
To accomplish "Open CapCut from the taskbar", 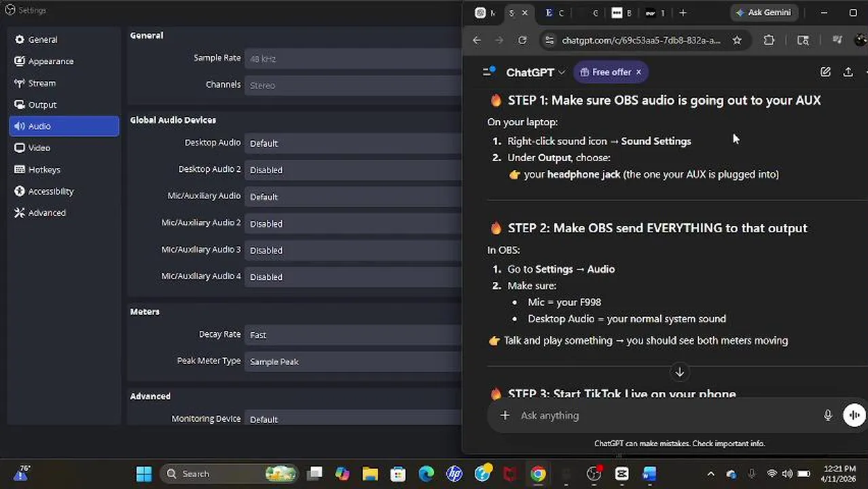I will pyautogui.click(x=621, y=473).
